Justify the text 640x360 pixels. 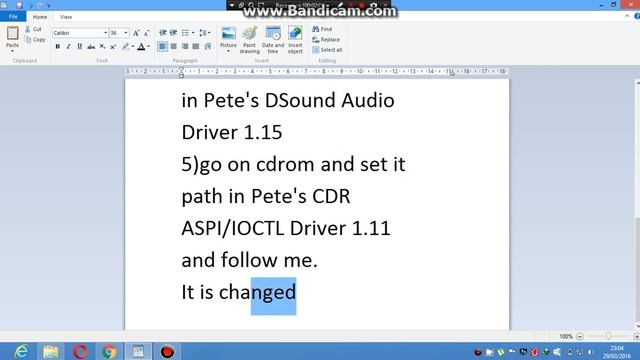point(196,47)
